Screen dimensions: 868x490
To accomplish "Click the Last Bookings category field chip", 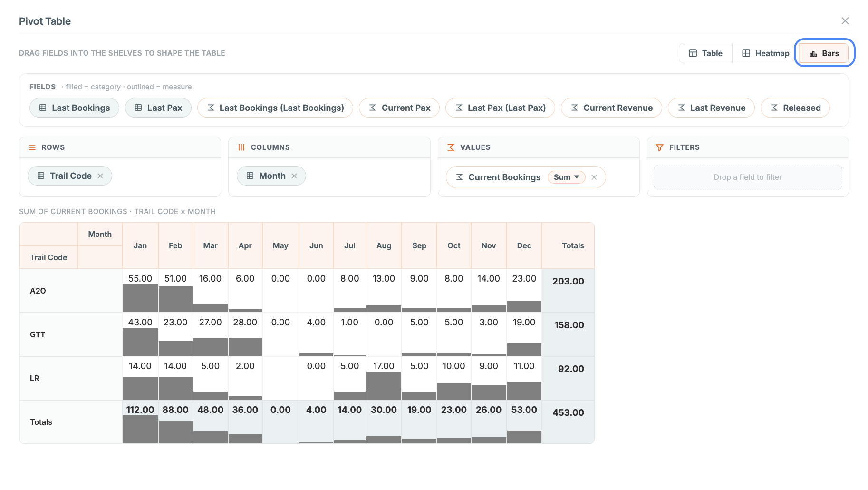I will point(74,108).
